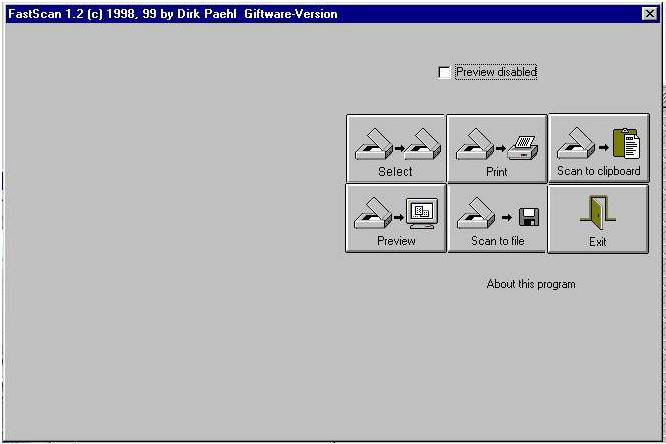Close the FastScan window

coord(649,14)
